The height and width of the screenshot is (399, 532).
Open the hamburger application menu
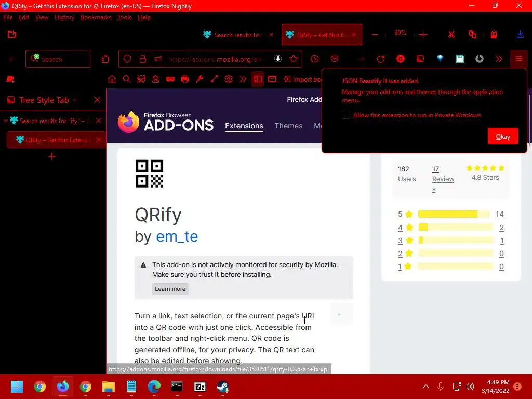tap(519, 59)
